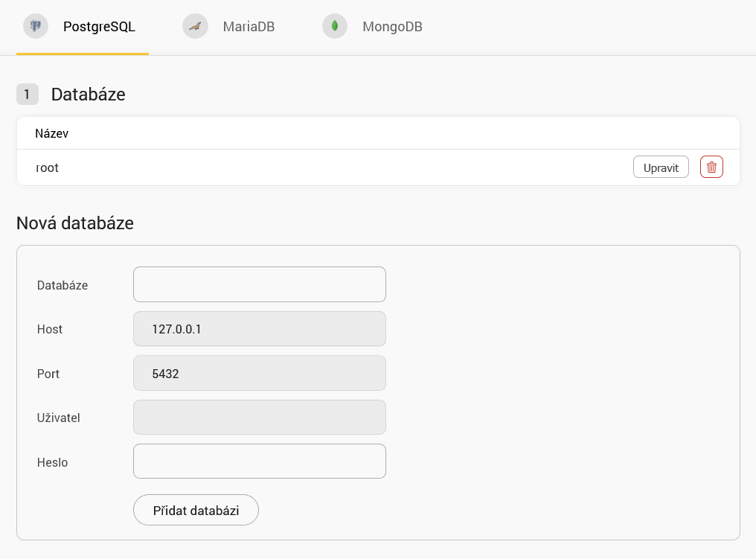Click the Host field showing 127.0.0.1
The image size is (756, 559).
[260, 329]
